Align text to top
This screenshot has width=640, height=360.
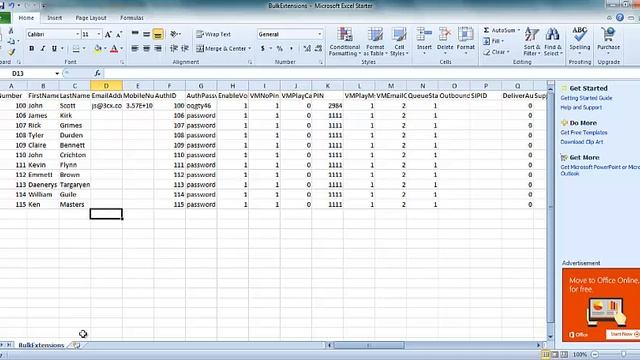coord(135,34)
